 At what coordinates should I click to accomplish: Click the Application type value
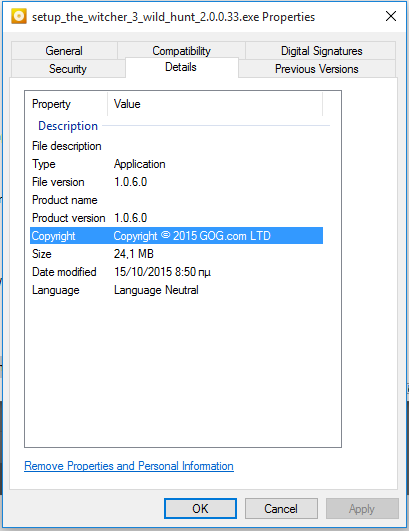point(139,164)
